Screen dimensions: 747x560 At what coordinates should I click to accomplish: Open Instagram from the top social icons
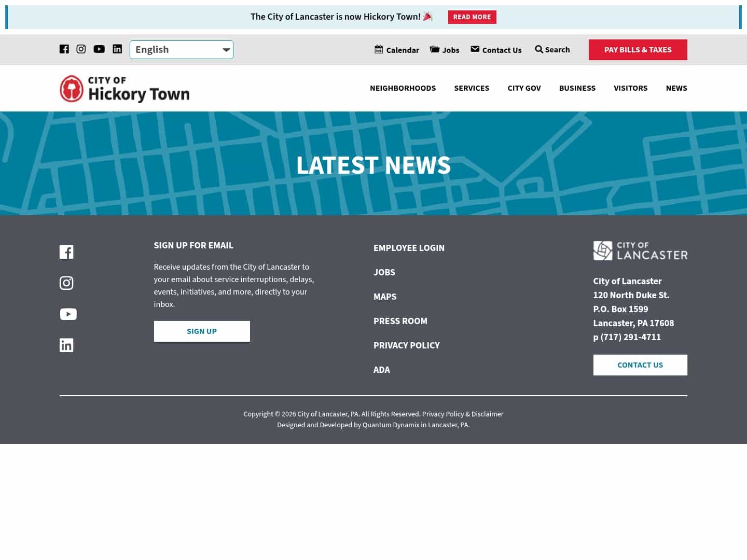(81, 49)
